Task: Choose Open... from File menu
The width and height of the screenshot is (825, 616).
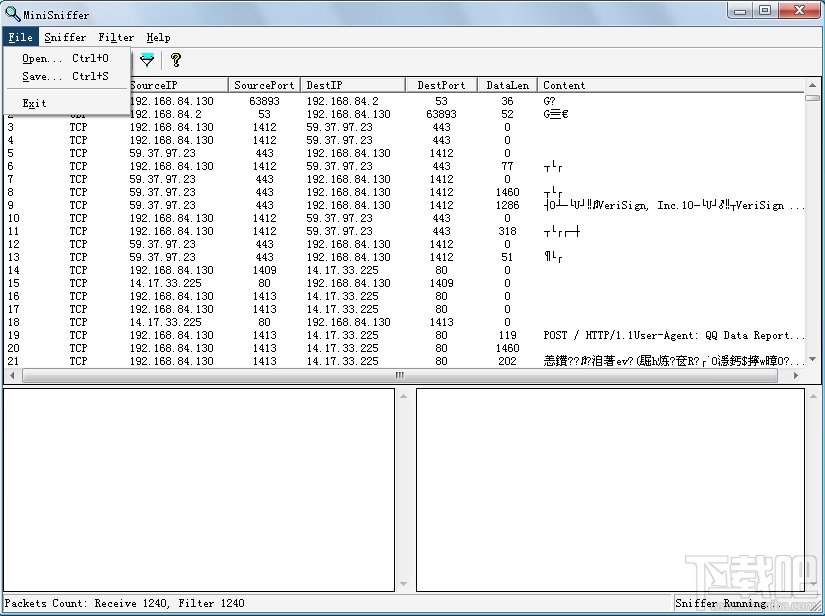Action: pos(66,58)
